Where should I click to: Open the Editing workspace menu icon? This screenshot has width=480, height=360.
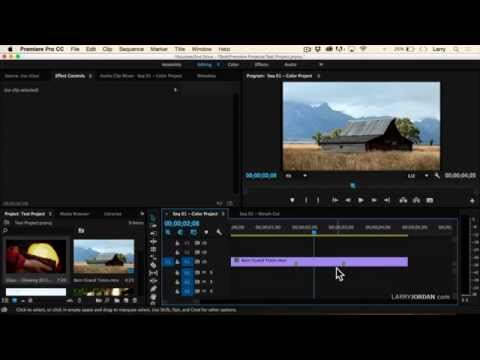tap(218, 65)
